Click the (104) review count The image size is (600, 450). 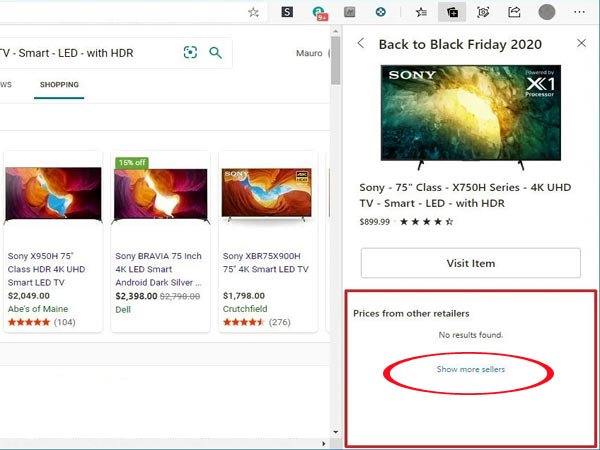coord(64,322)
